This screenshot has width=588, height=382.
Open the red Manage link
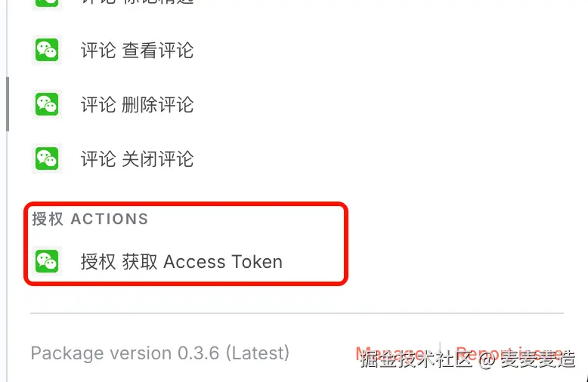coord(392,353)
